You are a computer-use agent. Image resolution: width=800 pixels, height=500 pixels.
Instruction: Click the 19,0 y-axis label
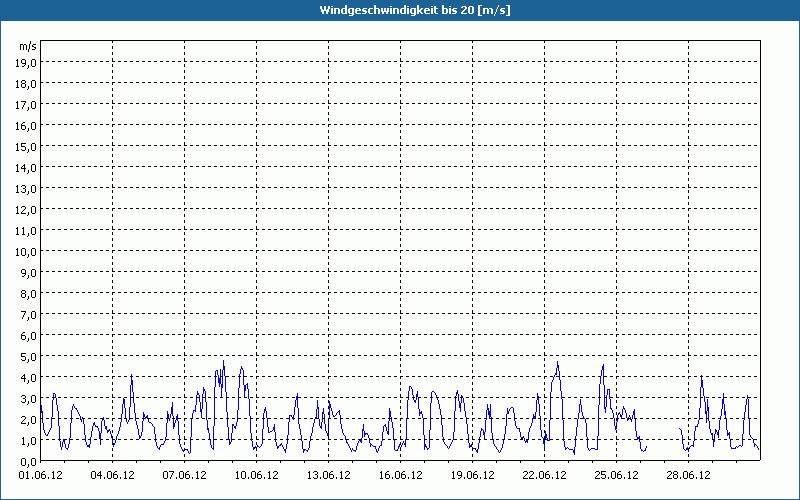click(26, 63)
